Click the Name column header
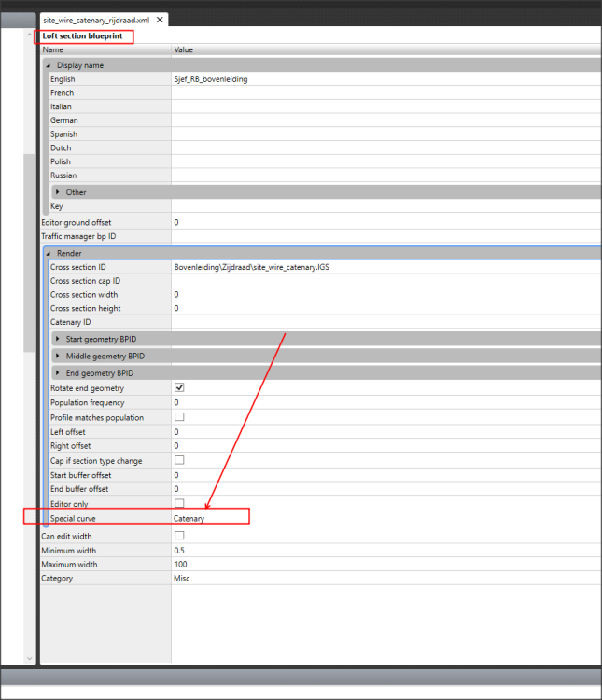 pos(103,49)
